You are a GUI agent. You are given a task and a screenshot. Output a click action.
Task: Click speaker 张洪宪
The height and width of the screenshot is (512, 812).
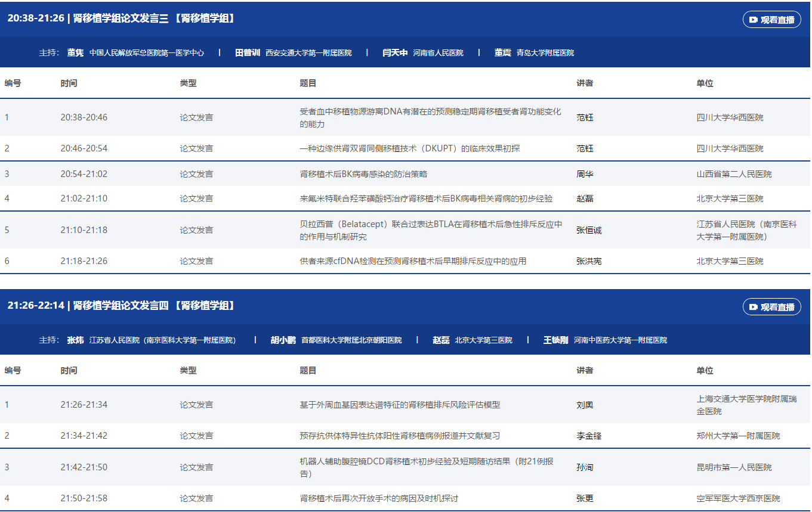click(x=589, y=261)
